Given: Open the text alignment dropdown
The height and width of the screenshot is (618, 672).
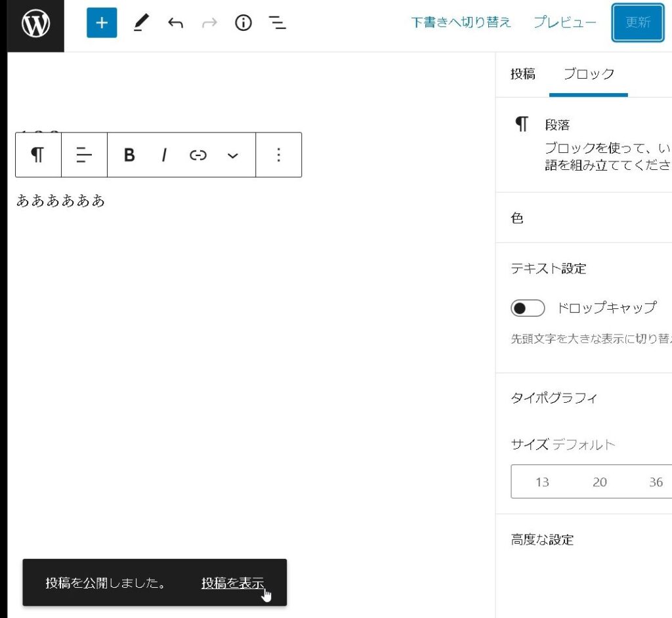Looking at the screenshot, I should pos(84,155).
